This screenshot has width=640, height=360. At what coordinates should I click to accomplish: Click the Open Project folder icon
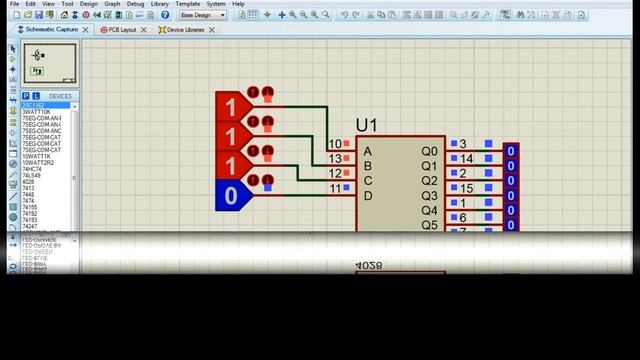click(x=28, y=15)
